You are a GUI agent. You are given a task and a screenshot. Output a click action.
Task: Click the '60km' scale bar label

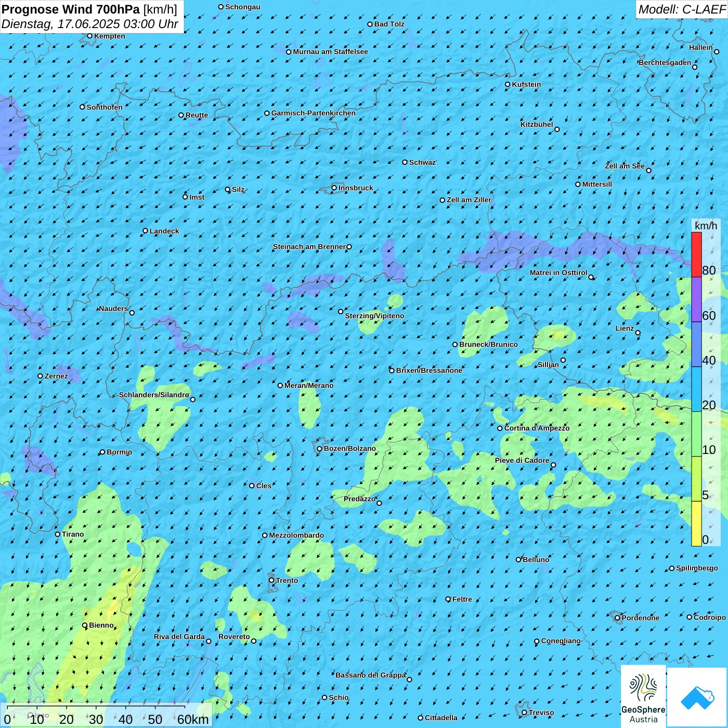[x=193, y=719]
